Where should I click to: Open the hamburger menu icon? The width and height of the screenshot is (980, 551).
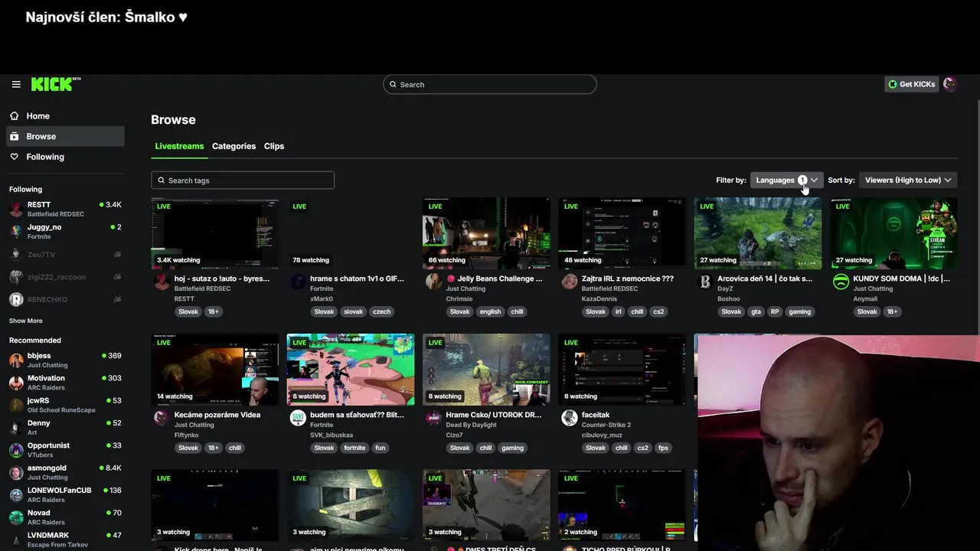[16, 84]
